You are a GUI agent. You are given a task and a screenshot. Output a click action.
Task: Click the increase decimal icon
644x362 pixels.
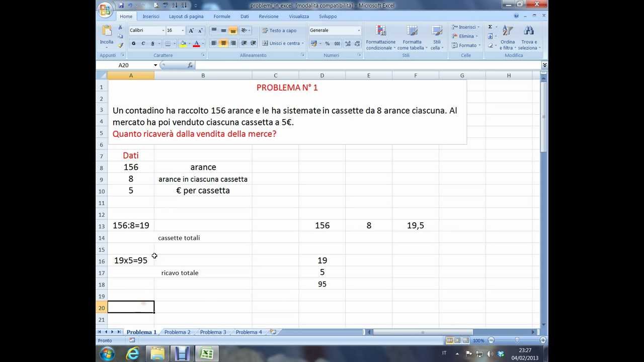348,43
